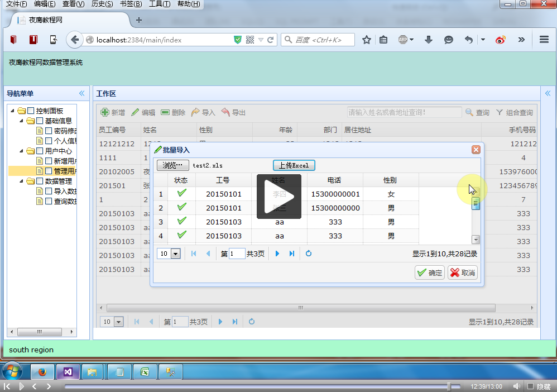The image size is (557, 392).
Task: Open the Weibo toolbar icon
Action: click(500, 40)
